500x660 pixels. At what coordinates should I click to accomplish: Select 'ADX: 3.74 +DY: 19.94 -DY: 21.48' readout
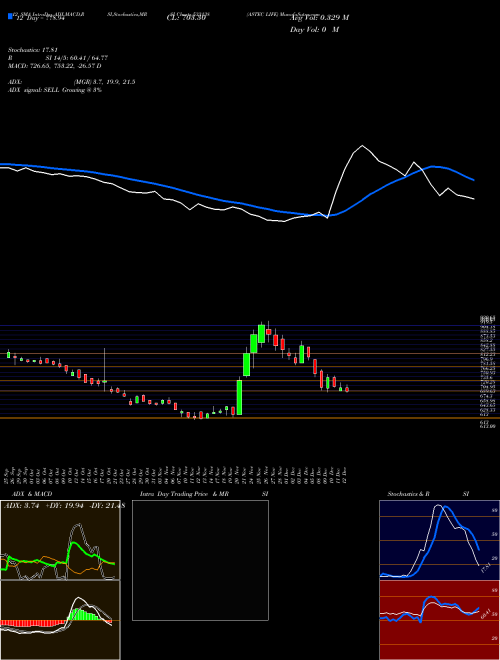(x=64, y=506)
